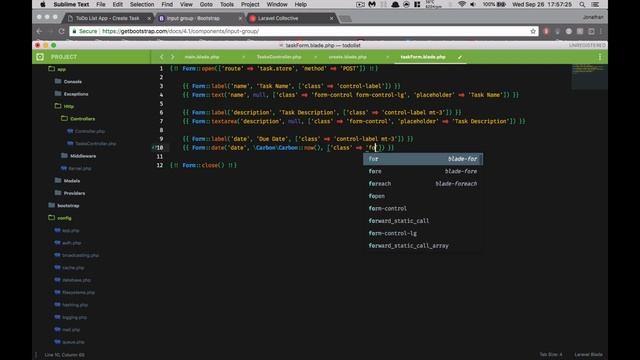Switch to main.blade.php tab
640x360 pixels.
[202, 57]
